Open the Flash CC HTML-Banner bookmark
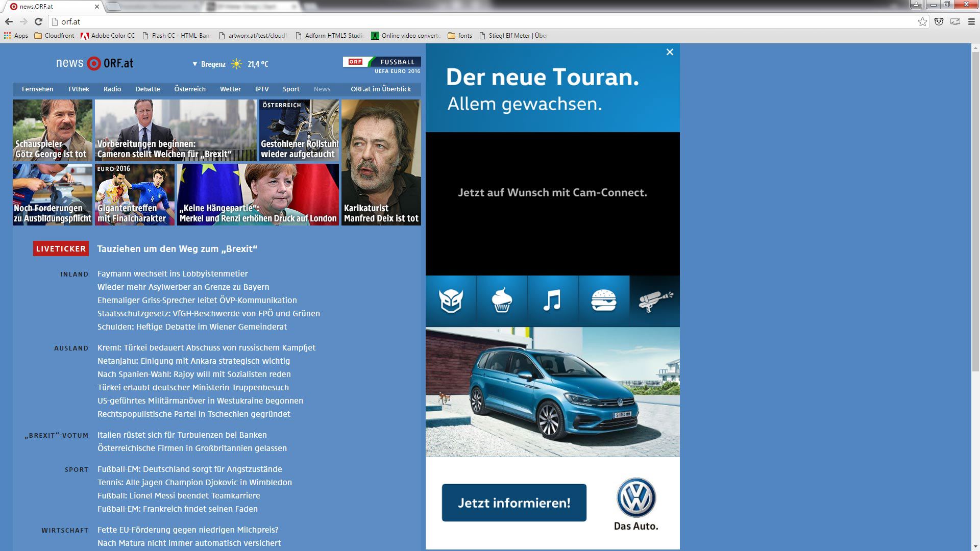980x551 pixels. 177,36
